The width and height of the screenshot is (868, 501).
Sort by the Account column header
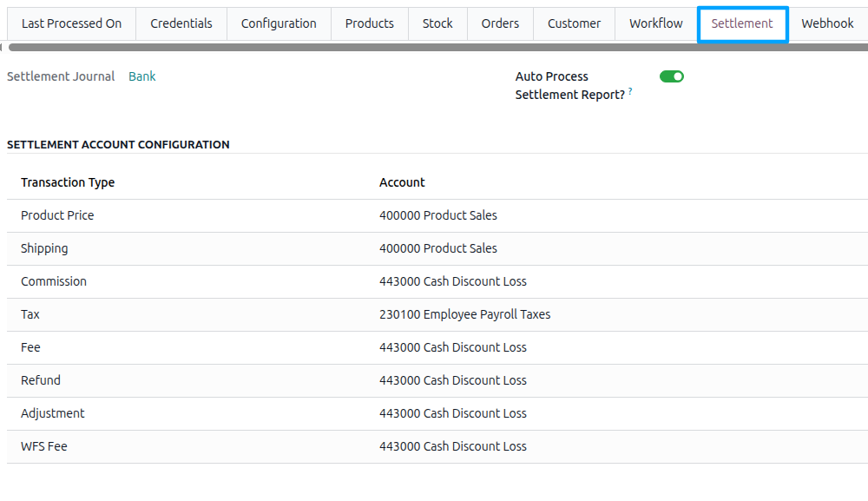click(x=402, y=182)
